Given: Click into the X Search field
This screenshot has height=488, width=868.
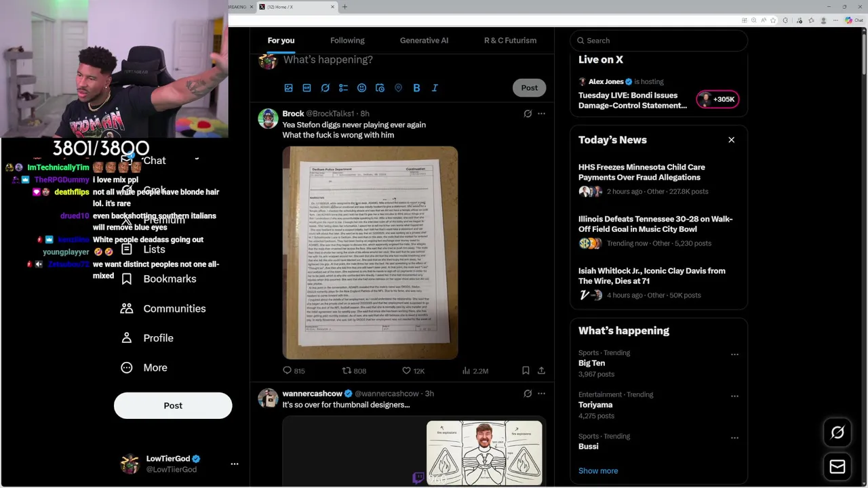Looking at the screenshot, I should click(658, 40).
